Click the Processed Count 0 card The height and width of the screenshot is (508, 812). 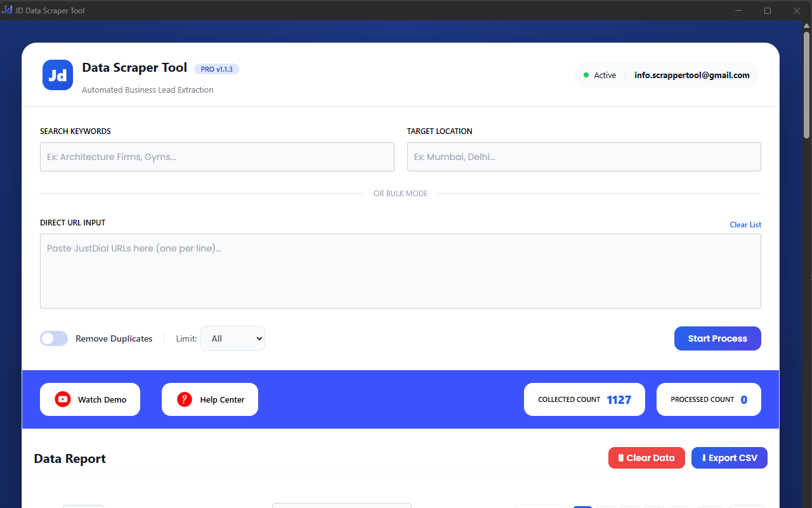pos(709,399)
